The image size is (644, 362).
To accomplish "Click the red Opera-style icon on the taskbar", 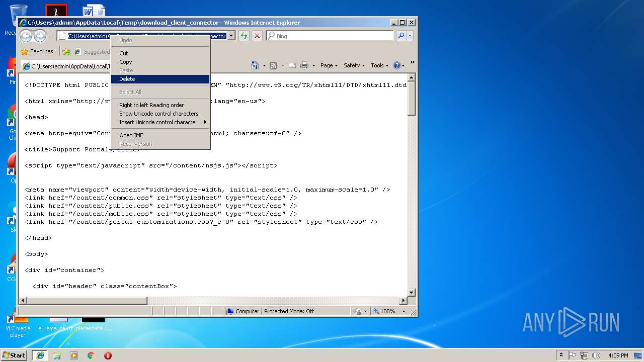I will (x=108, y=355).
